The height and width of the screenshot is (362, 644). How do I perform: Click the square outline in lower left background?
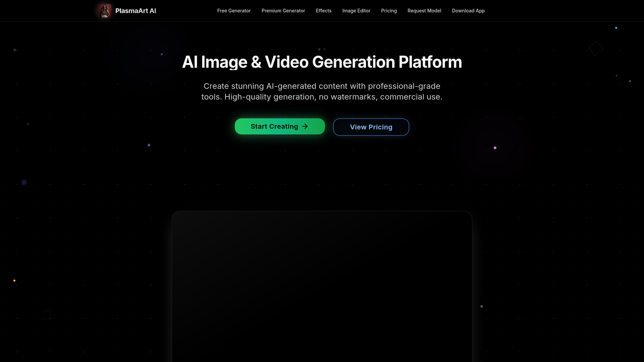[x=47, y=315]
